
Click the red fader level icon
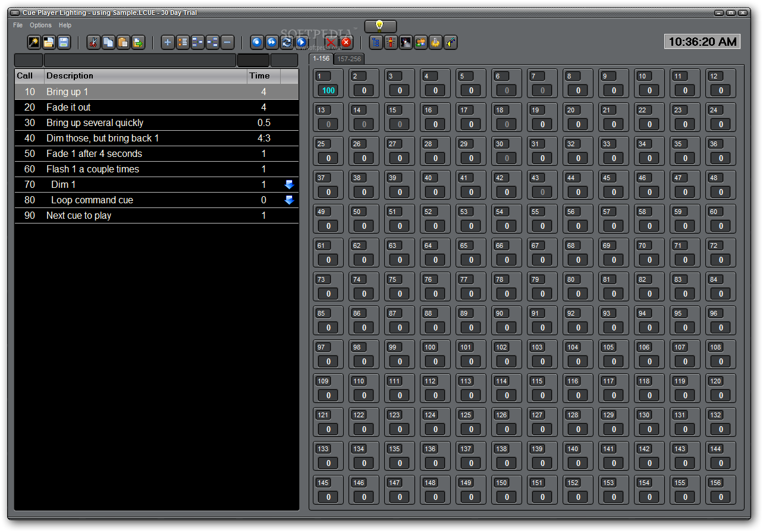(391, 42)
